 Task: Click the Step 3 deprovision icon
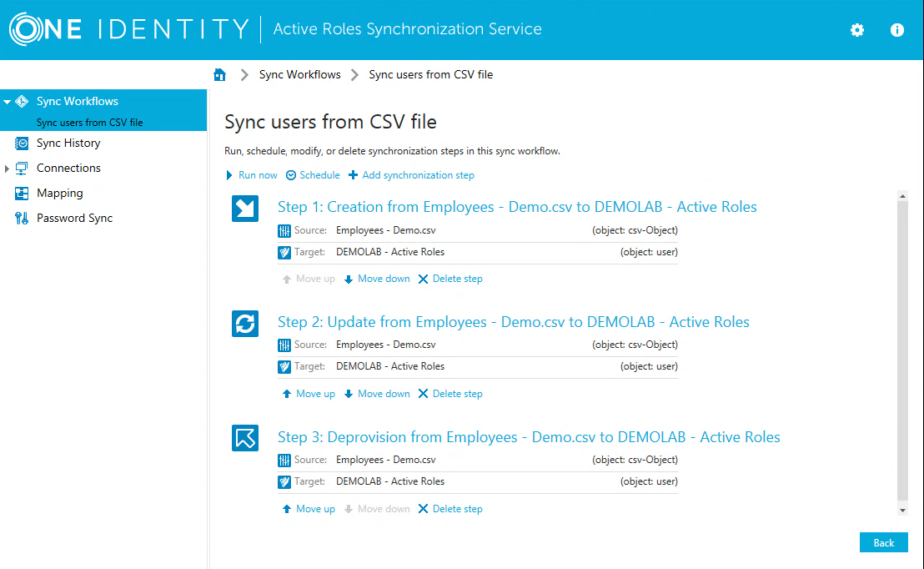click(x=245, y=438)
